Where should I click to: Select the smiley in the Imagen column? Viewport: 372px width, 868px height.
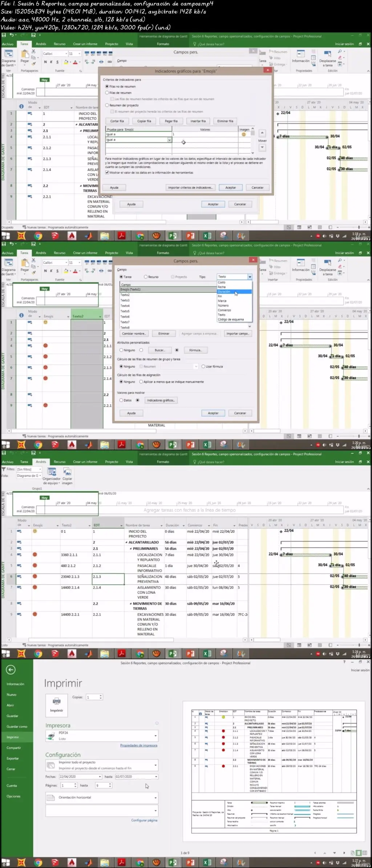point(244,134)
